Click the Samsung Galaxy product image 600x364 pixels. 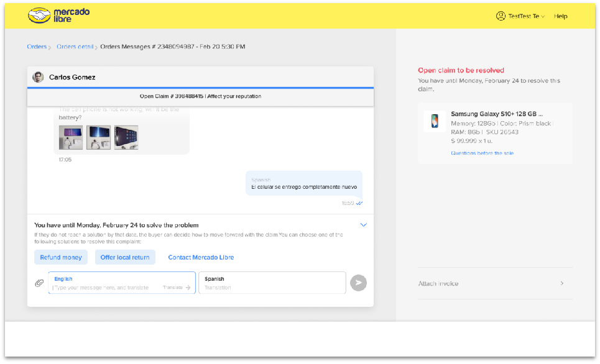click(435, 121)
